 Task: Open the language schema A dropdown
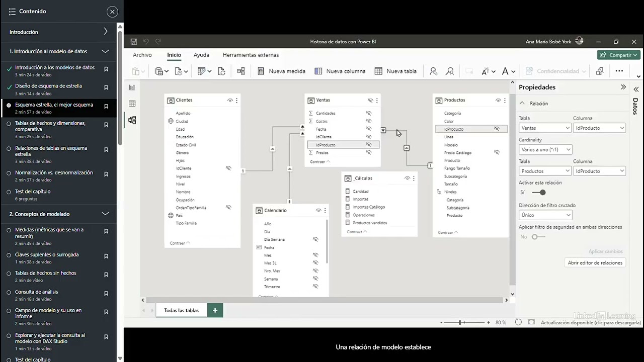(x=509, y=71)
